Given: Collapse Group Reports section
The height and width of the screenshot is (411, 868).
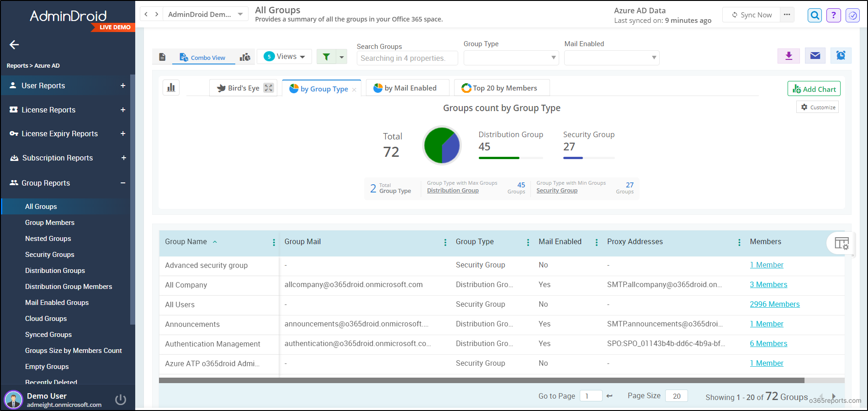Looking at the screenshot, I should click(123, 183).
